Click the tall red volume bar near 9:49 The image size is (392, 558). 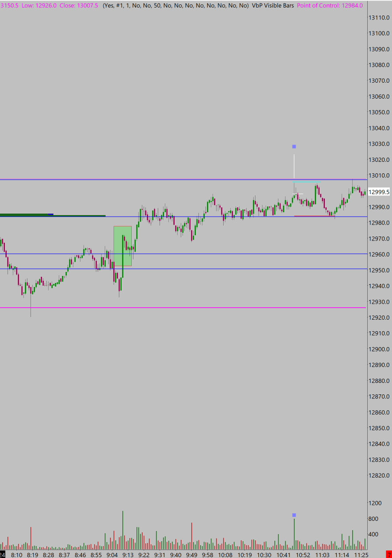tap(191, 536)
